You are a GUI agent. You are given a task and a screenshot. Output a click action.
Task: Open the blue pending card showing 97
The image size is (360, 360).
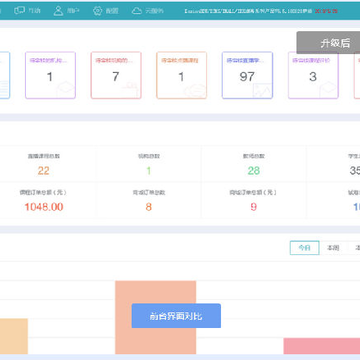247,75
